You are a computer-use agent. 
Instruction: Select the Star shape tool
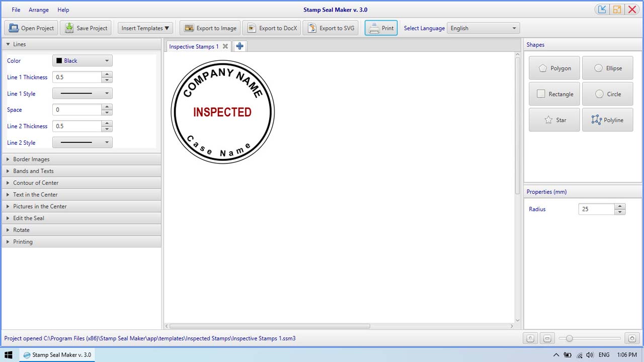click(x=554, y=120)
